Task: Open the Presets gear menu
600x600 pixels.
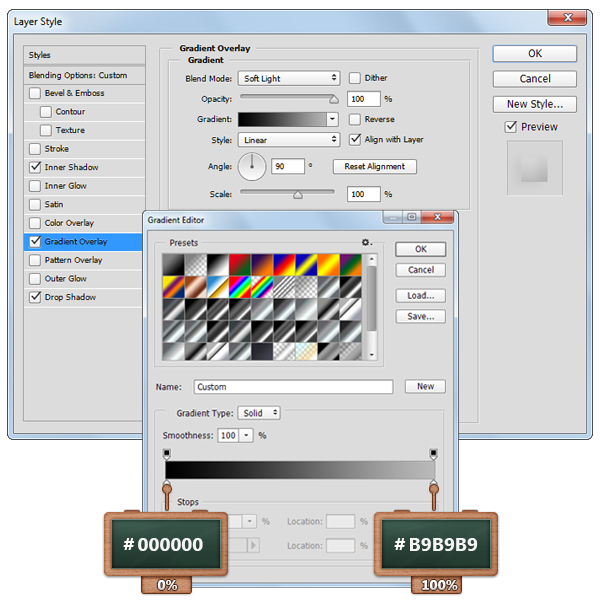Action: (x=367, y=242)
